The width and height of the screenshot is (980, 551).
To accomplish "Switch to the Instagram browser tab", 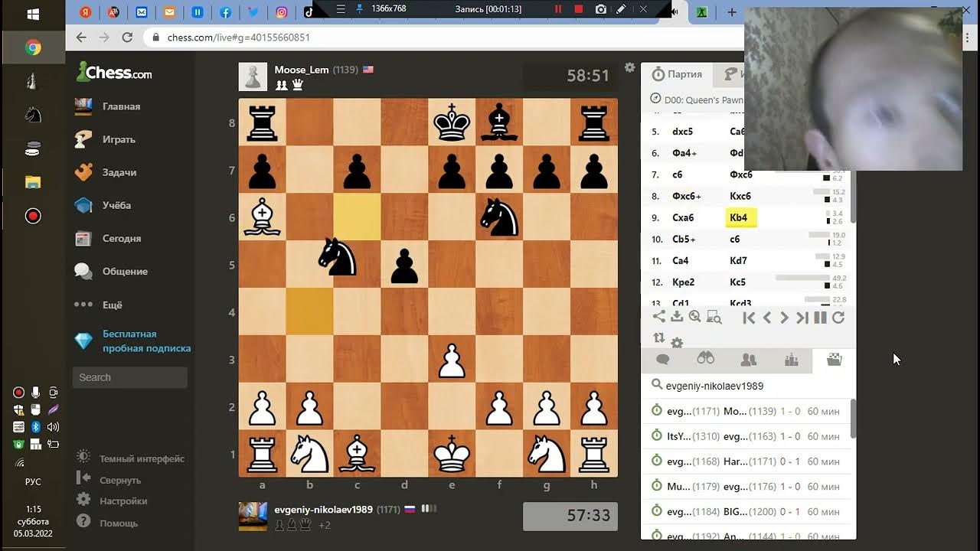I will coord(282,12).
